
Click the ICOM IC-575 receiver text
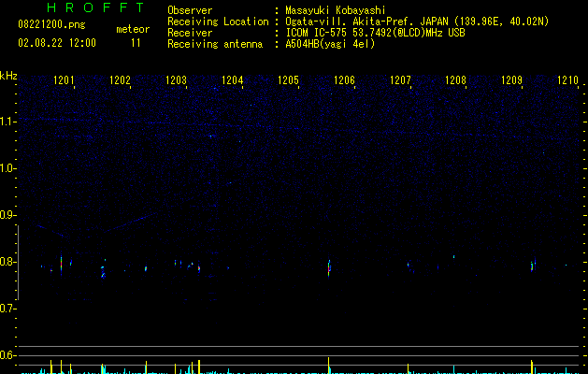point(375,33)
